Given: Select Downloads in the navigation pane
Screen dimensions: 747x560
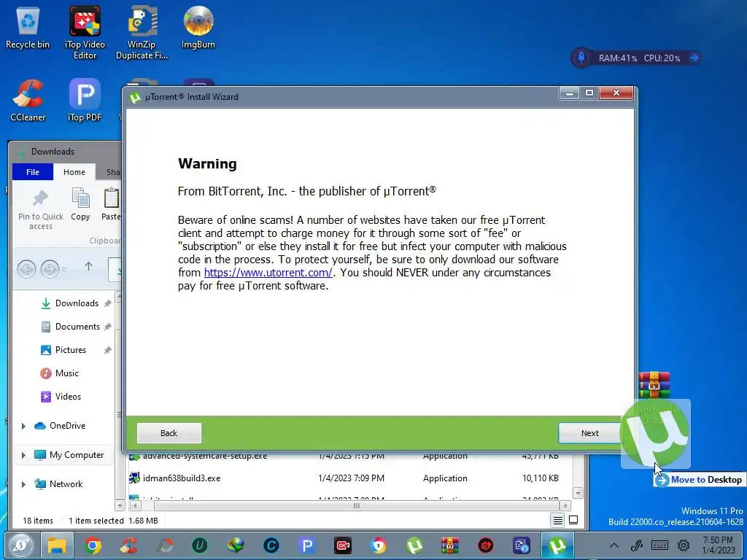Looking at the screenshot, I should (x=77, y=303).
